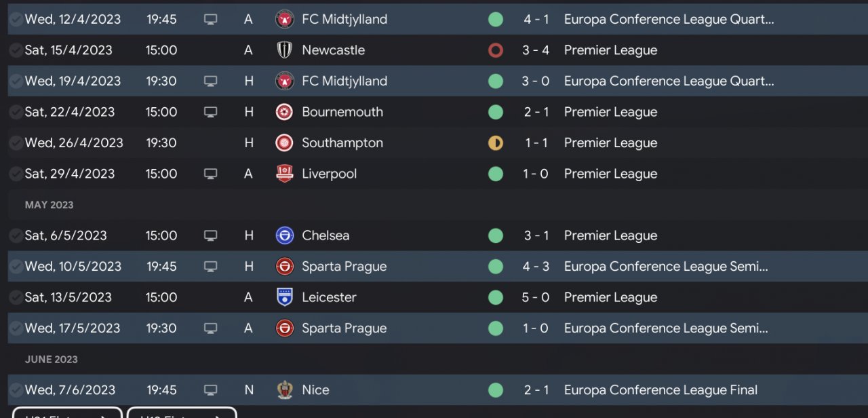Screen dimensions: 868x418
Task: Click the yellow draw indicator for Southampton match
Action: pyautogui.click(x=496, y=143)
